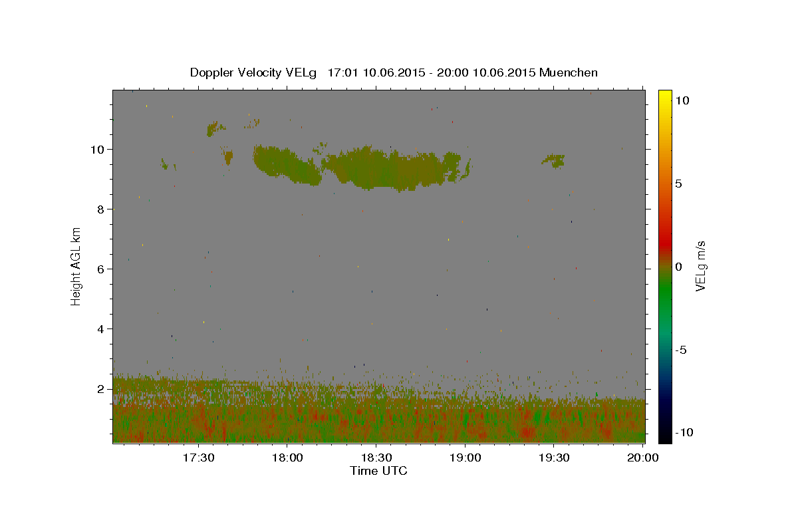Click the colorbar value label -5
Screen dimensions: 798x532
(680, 350)
